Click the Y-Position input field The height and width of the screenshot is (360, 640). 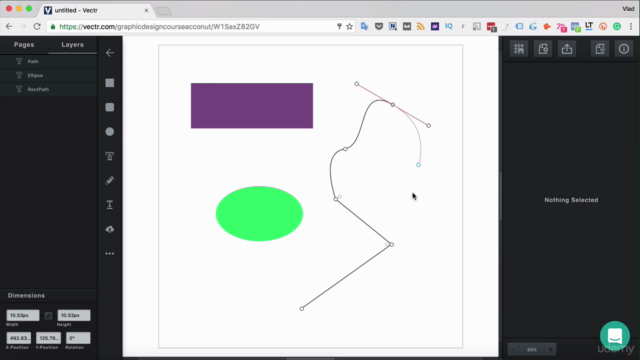[x=48, y=338]
